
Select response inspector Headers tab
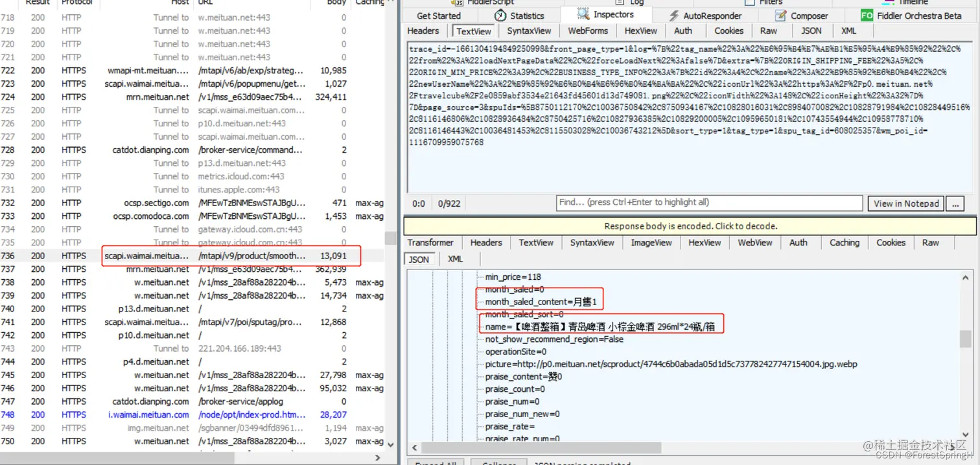pos(486,242)
